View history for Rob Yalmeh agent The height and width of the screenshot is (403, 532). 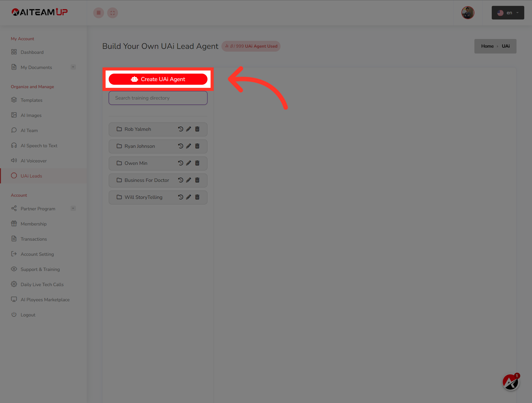181,129
